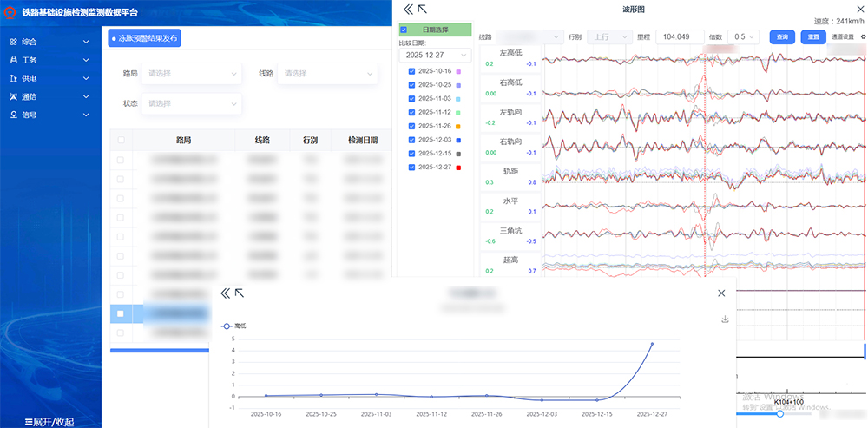Screen dimensions: 868x428
Task: Click the diagonal arrow icon in waveform panel
Action: 423,9
